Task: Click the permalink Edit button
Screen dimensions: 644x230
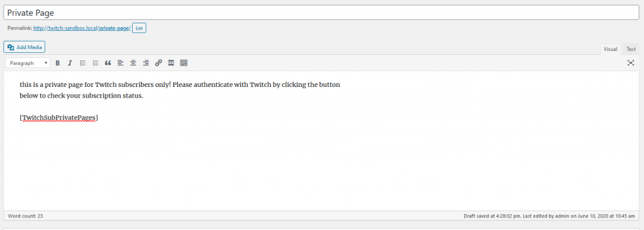Action: [x=139, y=28]
